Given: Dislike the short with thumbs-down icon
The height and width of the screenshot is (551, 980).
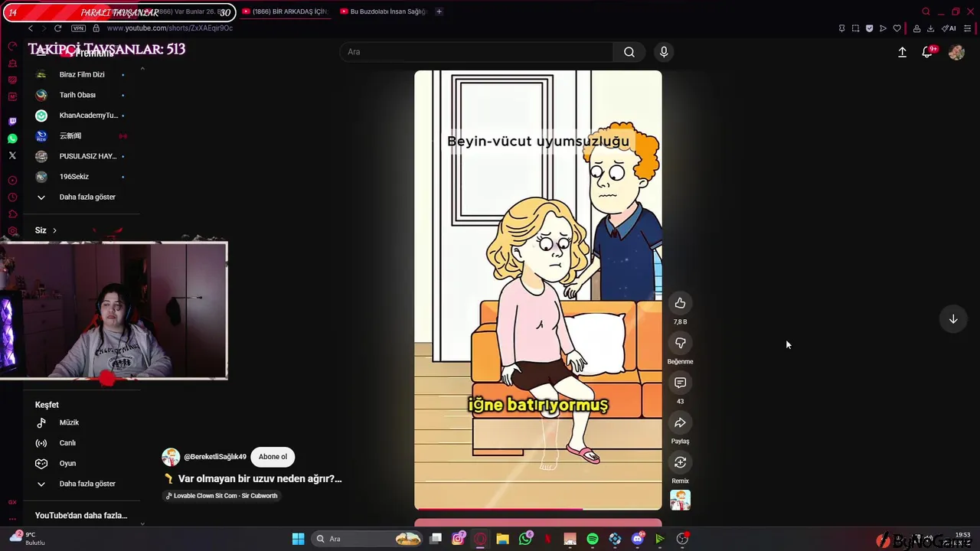Looking at the screenshot, I should coord(680,343).
